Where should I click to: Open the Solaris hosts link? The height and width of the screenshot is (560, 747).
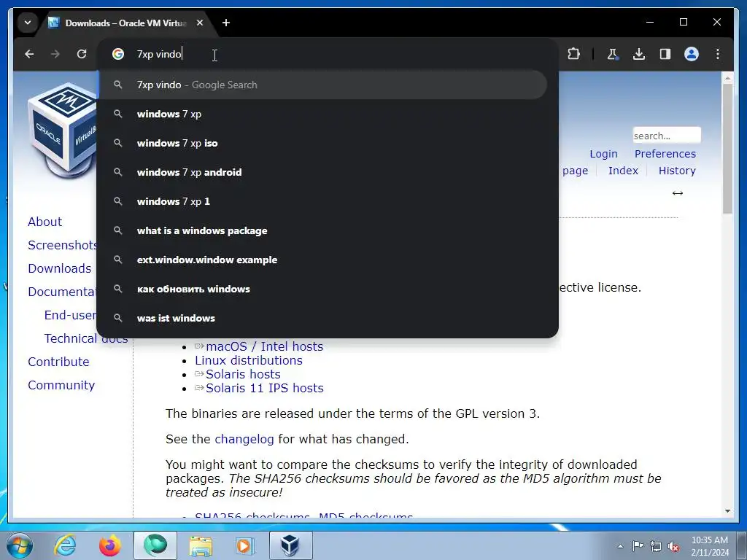(x=243, y=374)
